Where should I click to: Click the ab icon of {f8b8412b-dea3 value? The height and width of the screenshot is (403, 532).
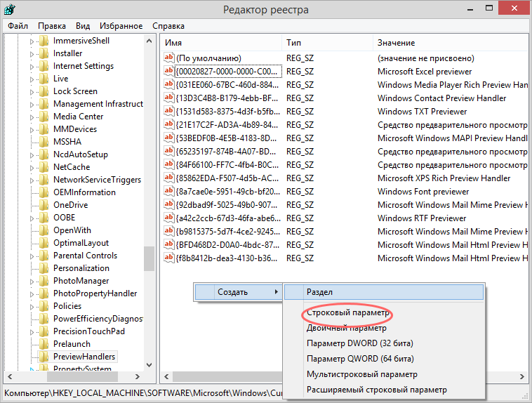pos(168,258)
